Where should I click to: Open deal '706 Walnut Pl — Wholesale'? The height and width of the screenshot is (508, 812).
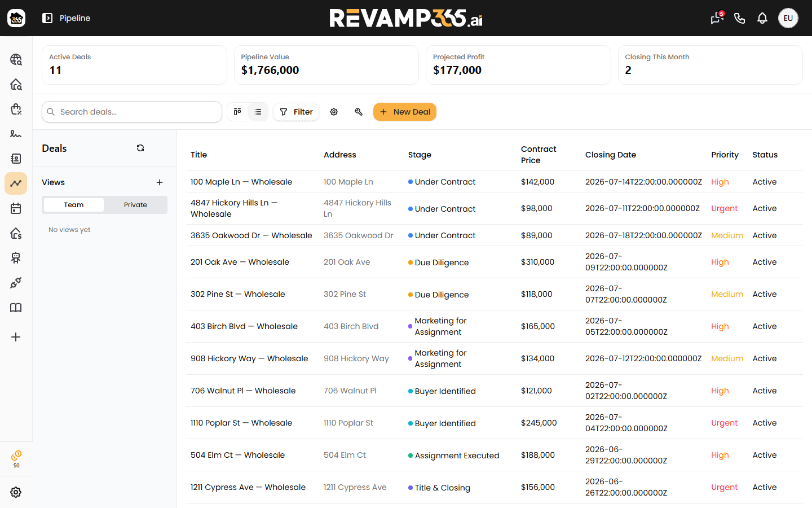[x=243, y=391]
